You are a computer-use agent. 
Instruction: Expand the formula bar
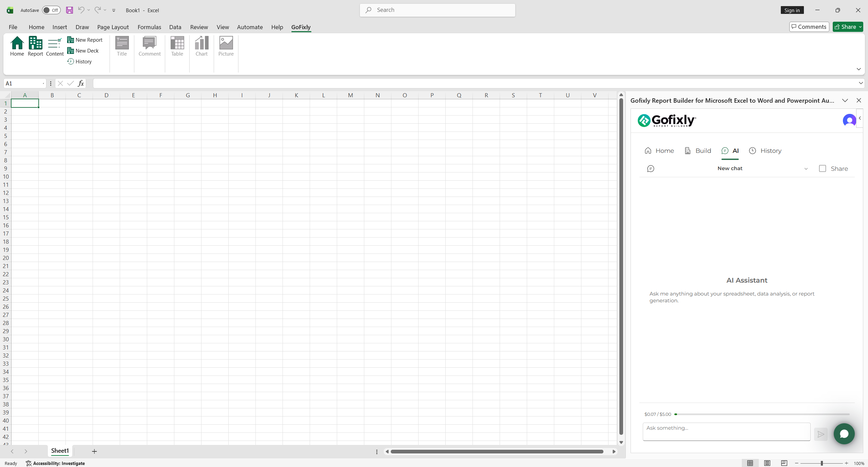(861, 83)
